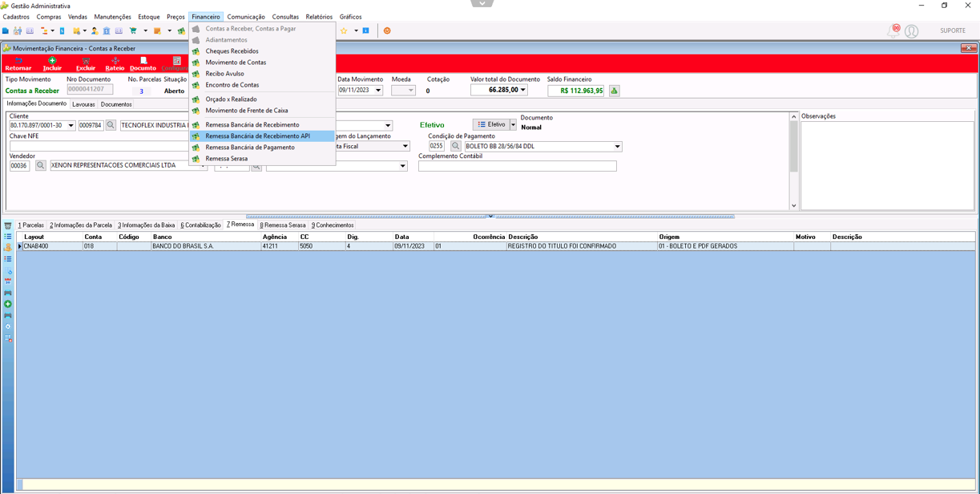Select Remessa Bancária de Pagamento menu entry
This screenshot has width=980, height=494.
(x=250, y=148)
